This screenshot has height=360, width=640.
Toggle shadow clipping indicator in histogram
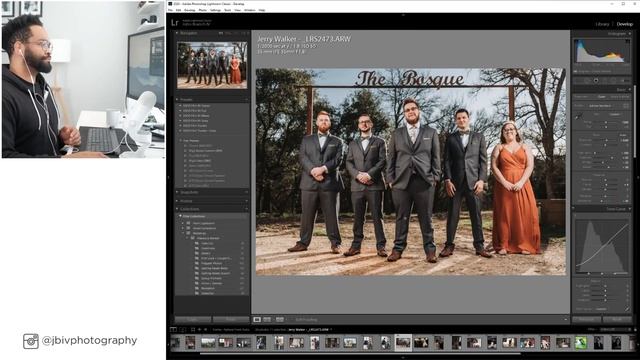pos(576,41)
